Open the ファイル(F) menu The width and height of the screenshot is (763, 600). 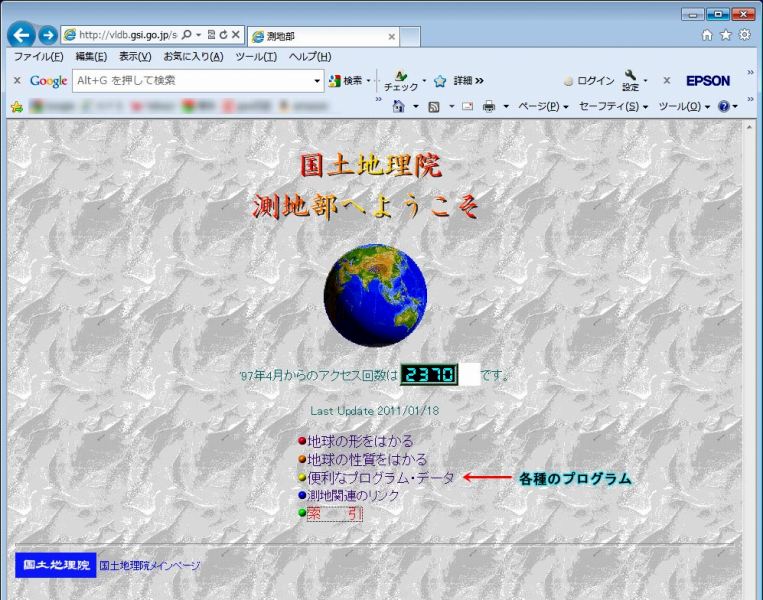(x=38, y=57)
